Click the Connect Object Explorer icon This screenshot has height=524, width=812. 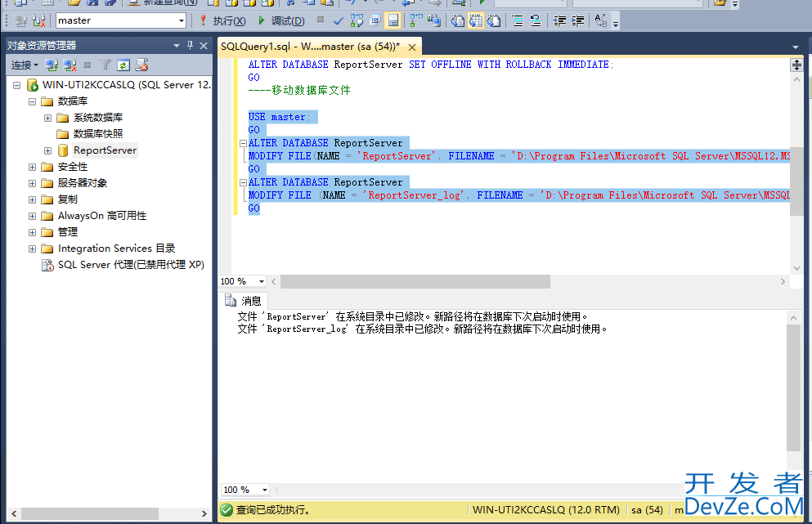[x=52, y=65]
